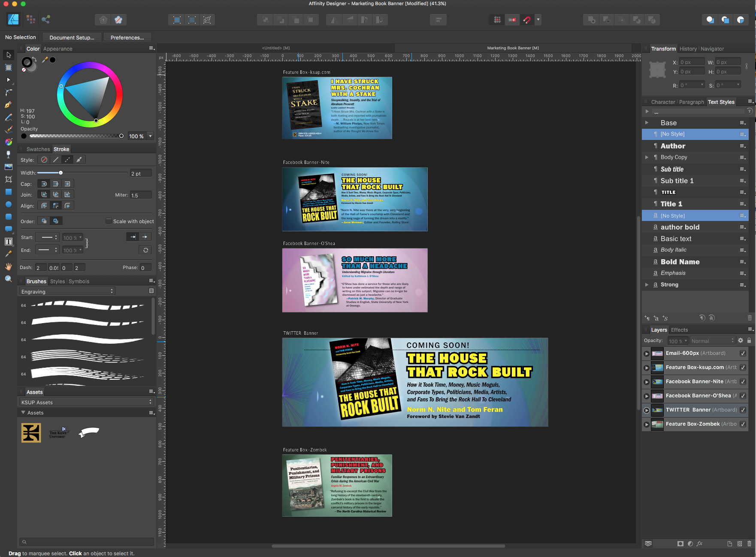
Task: Click the assets search field
Action: (x=87, y=542)
